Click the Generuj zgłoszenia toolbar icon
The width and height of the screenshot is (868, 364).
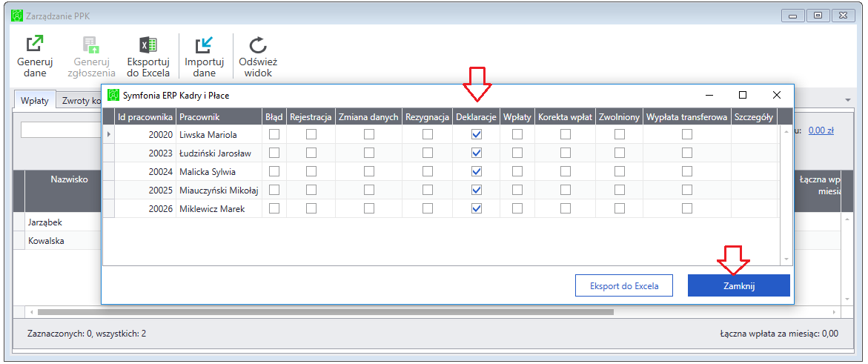click(90, 45)
